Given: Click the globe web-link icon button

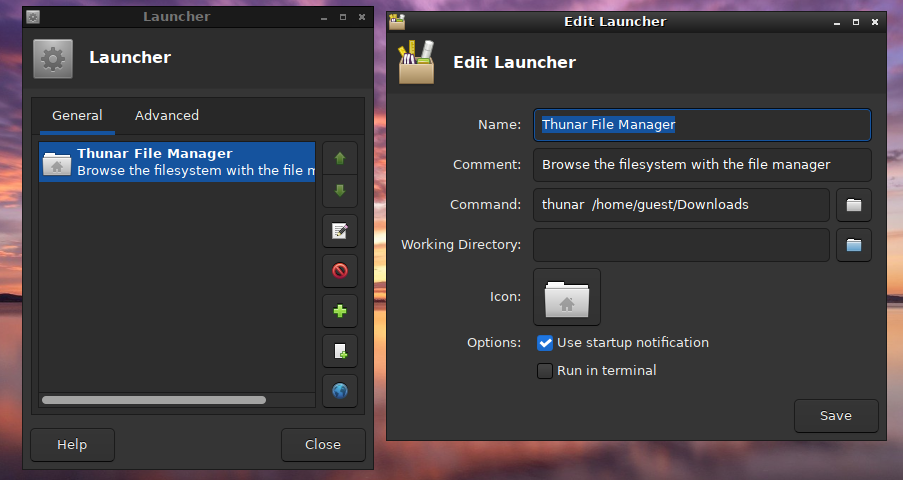Looking at the screenshot, I should click(340, 391).
